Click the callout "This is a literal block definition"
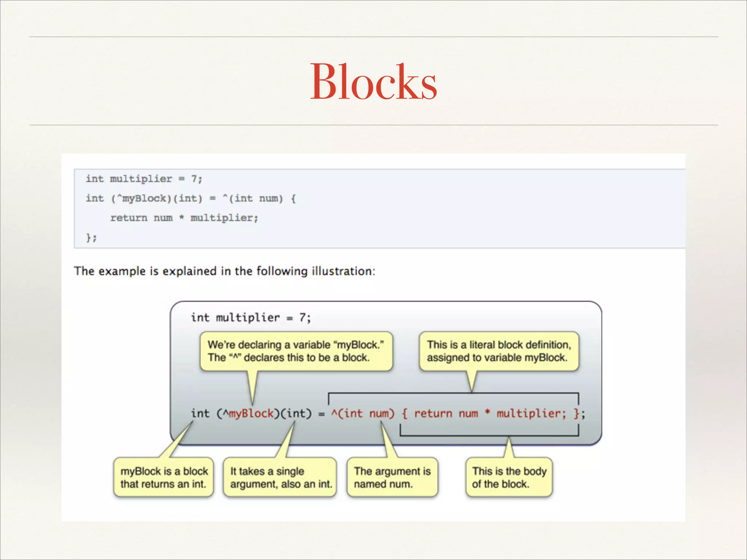The image size is (747, 560). pyautogui.click(x=499, y=351)
